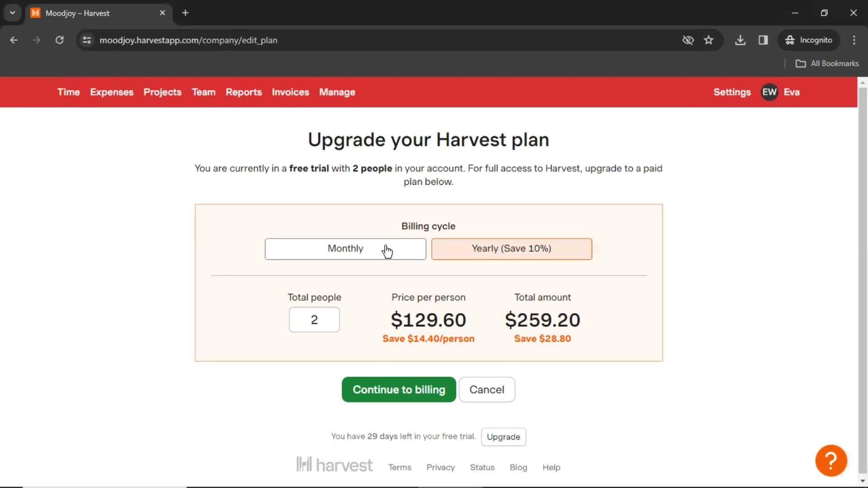Click the Settings icon
This screenshot has width=868, height=488.
[732, 92]
